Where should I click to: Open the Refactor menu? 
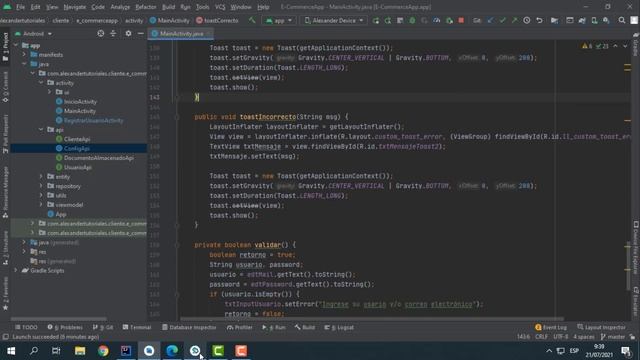(x=146, y=7)
